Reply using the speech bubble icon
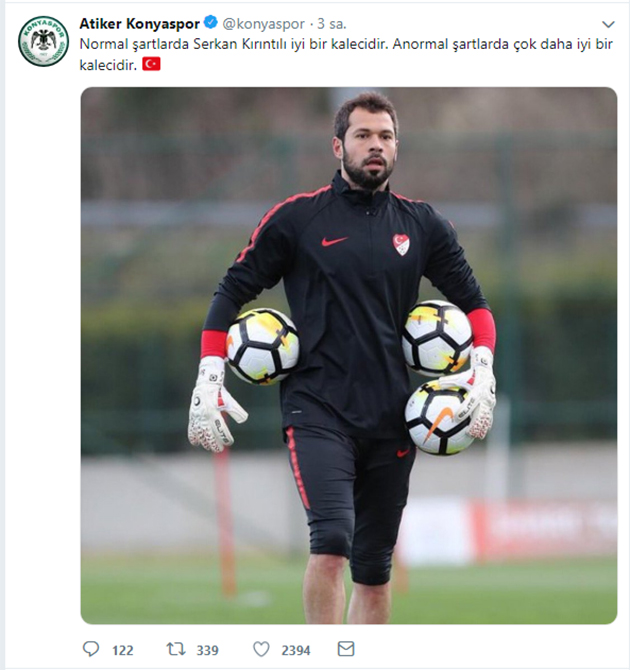The height and width of the screenshot is (670, 630). coord(91,649)
